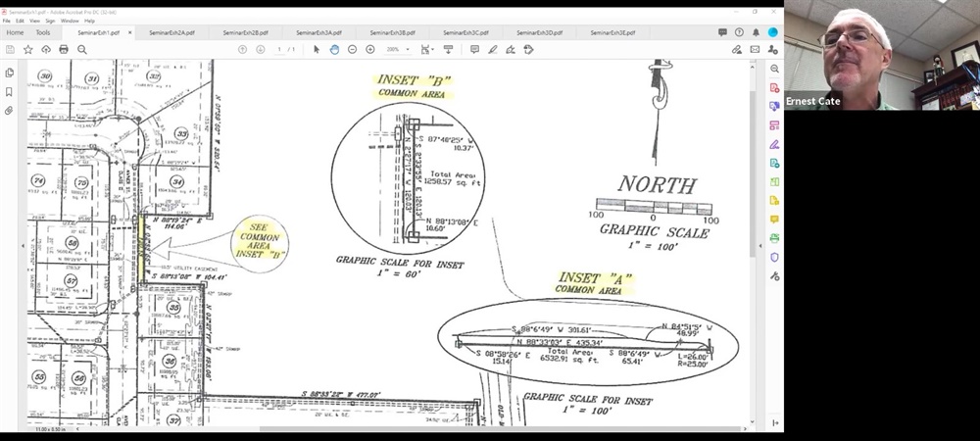This screenshot has height=441, width=980.
Task: Choose the Selection arrow tool
Action: click(x=317, y=49)
